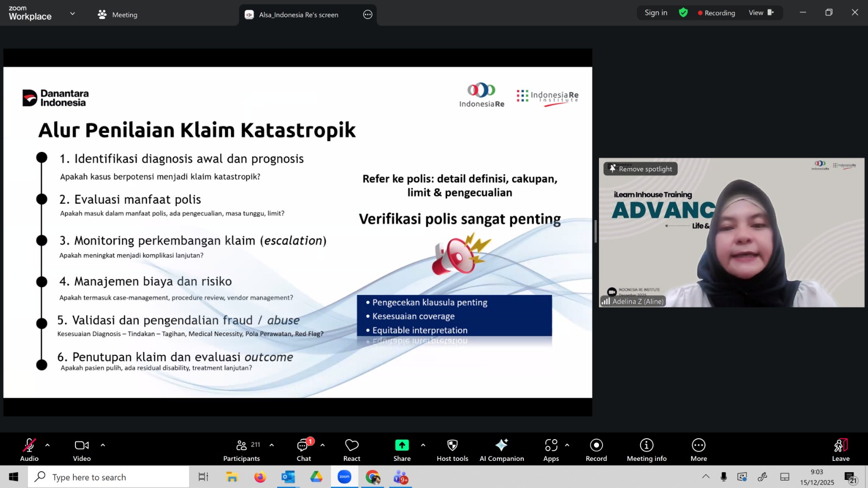Viewport: 868px width, 488px height.
Task: Toggle the Video camera button
Action: [x=82, y=450]
